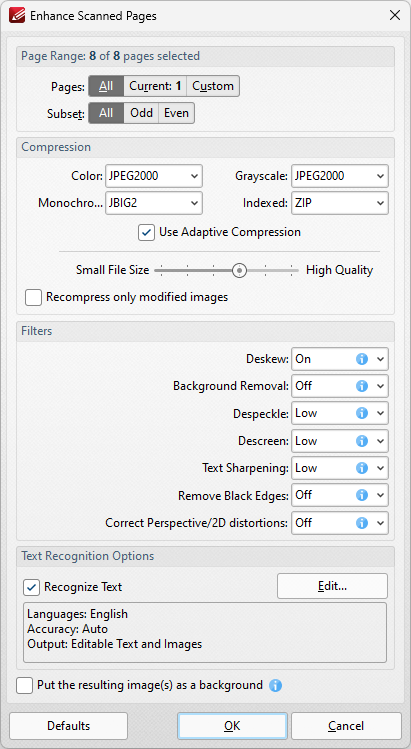Open the Color compression dropdown
This screenshot has height=749, width=411.
tap(154, 176)
